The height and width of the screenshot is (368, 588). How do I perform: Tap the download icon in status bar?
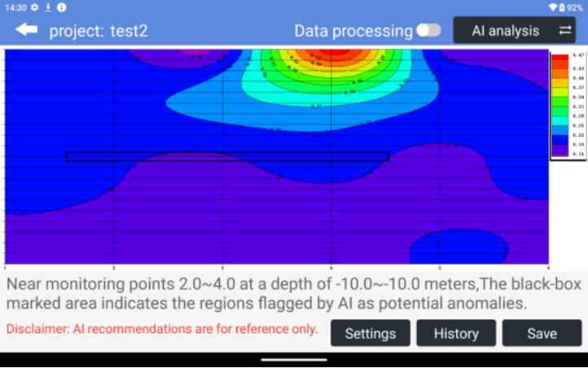(x=48, y=7)
